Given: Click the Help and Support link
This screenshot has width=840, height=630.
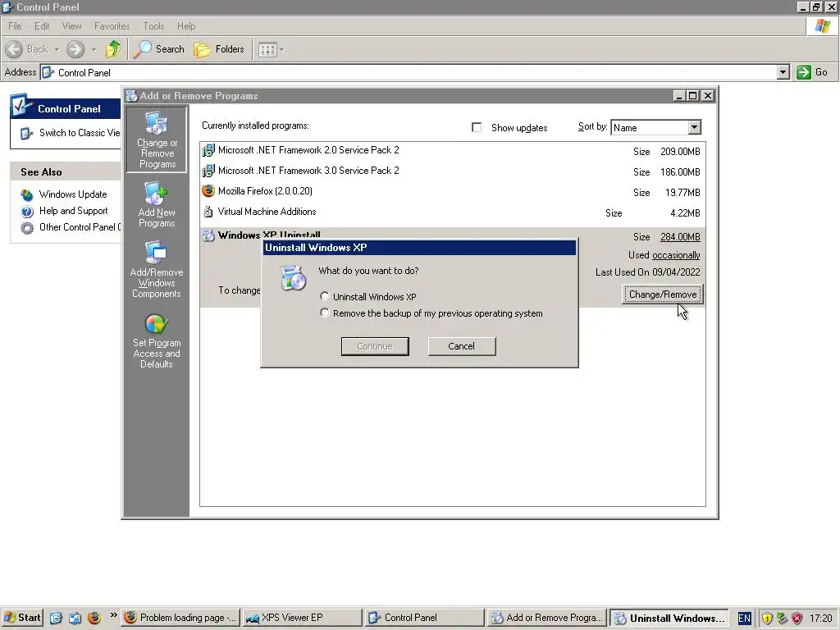Looking at the screenshot, I should tap(73, 211).
